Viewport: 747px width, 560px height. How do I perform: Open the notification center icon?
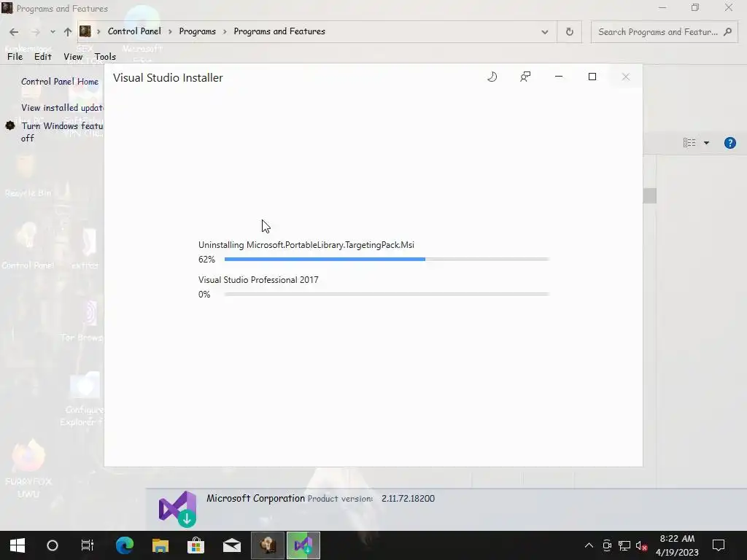[x=719, y=545]
